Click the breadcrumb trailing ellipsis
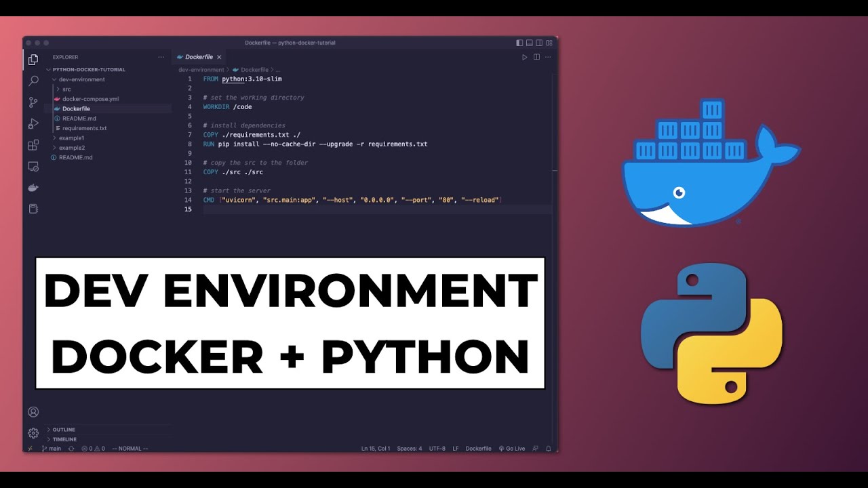Image resolution: width=868 pixels, height=488 pixels. click(278, 70)
